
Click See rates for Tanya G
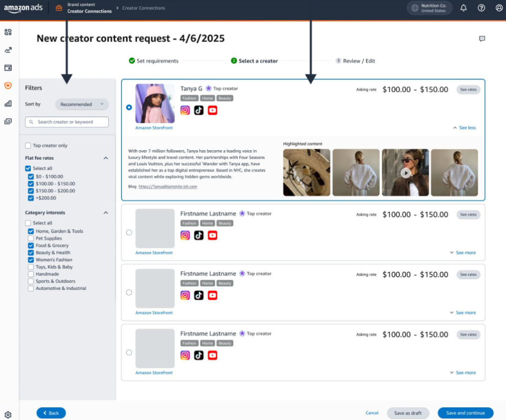(468, 90)
